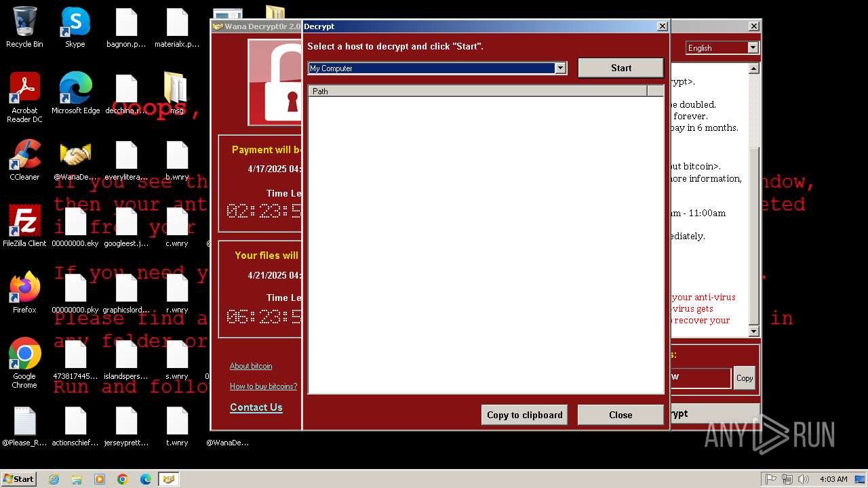
Task: Select the 00000000.eky file icon
Action: tap(75, 226)
